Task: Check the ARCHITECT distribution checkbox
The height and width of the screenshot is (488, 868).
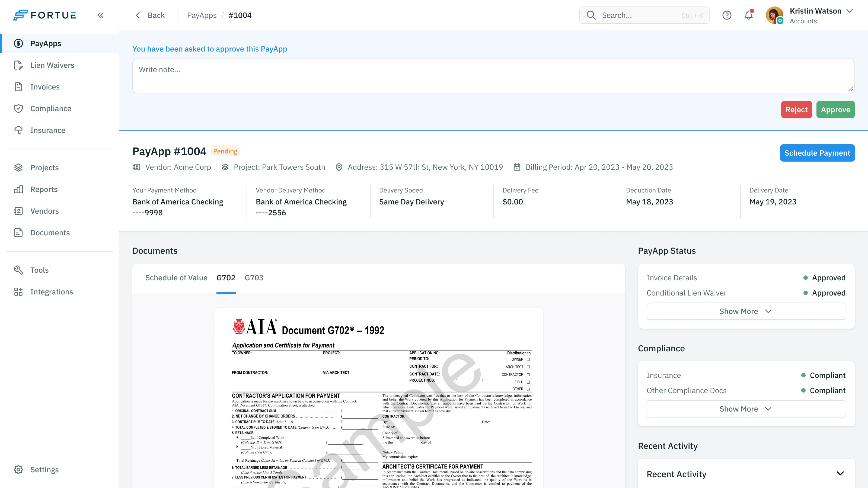Action: (x=528, y=367)
